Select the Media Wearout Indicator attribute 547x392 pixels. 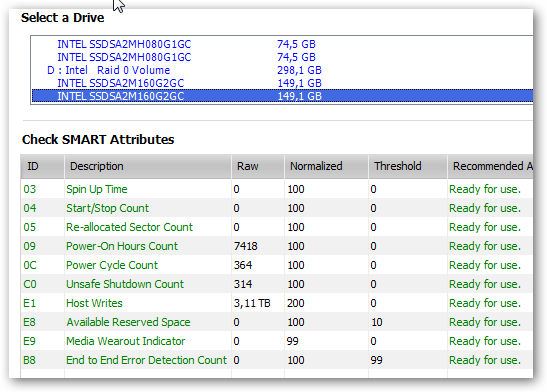point(126,341)
